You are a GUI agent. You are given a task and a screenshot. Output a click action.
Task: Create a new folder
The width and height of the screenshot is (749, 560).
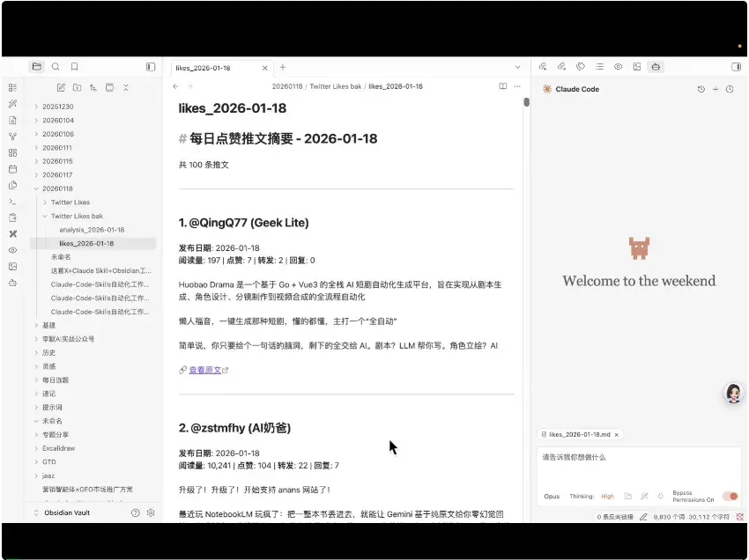[77, 87]
